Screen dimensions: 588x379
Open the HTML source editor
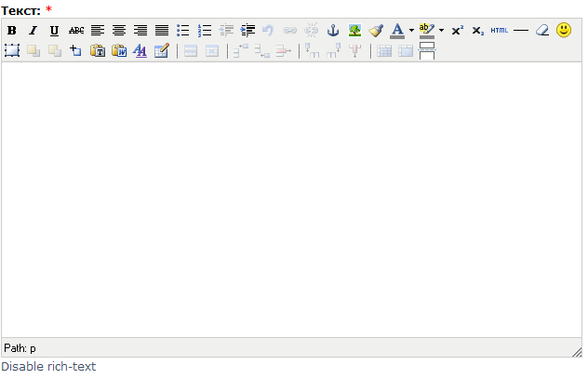(499, 30)
